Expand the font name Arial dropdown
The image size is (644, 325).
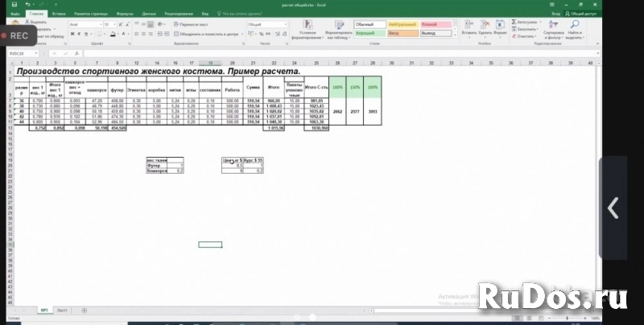coord(101,25)
